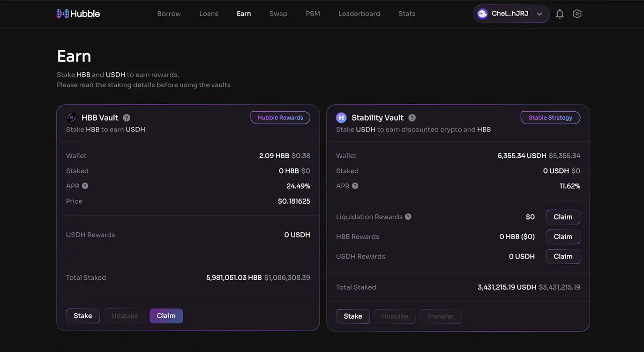Claim rewards in the HBB Vault

pos(166,316)
